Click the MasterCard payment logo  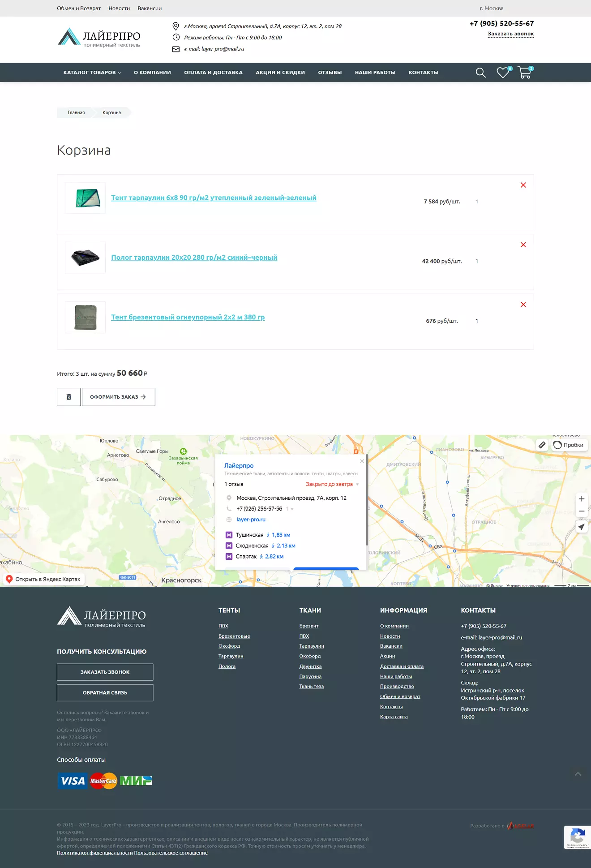pos(103,781)
